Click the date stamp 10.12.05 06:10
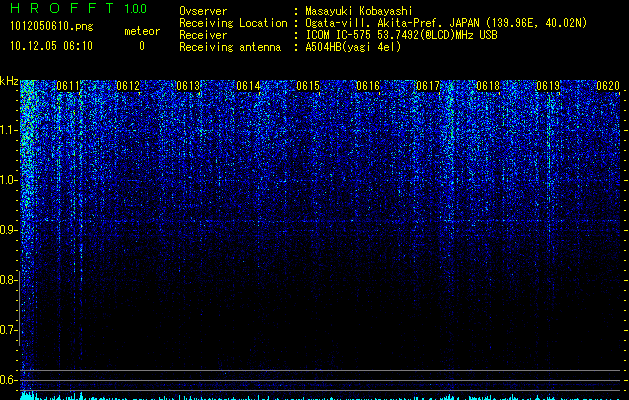Viewport: 629px width, 400px height. coord(51,46)
